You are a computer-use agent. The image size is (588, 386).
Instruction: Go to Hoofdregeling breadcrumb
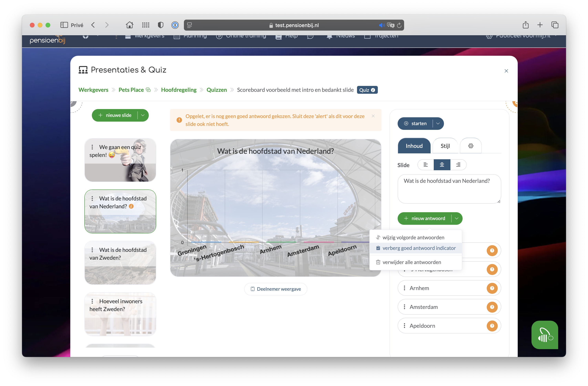click(x=179, y=90)
